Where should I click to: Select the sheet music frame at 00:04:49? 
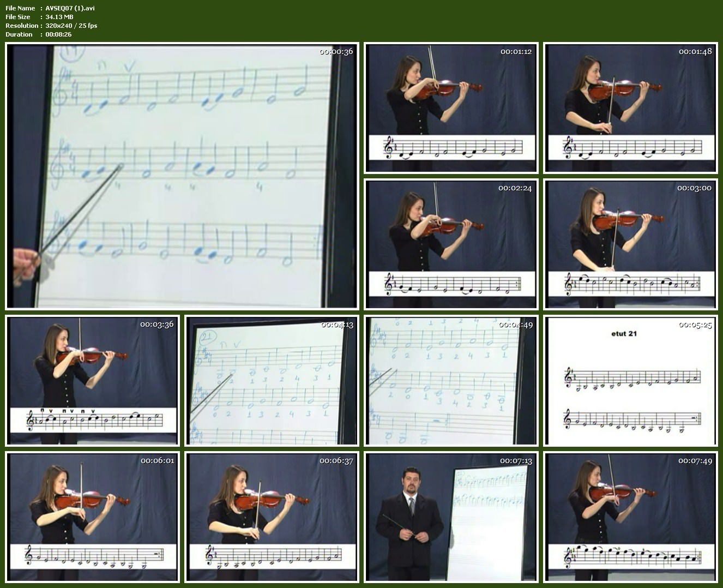(x=451, y=380)
